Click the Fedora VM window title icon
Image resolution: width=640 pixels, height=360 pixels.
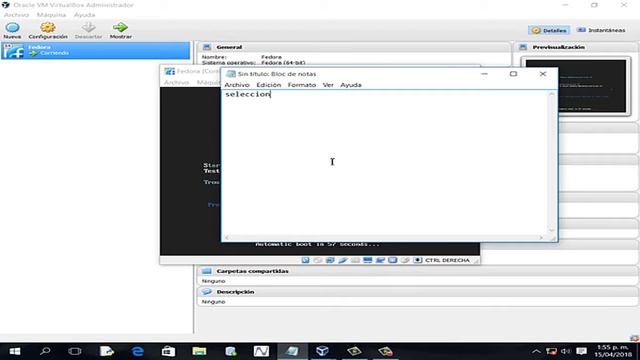point(169,71)
